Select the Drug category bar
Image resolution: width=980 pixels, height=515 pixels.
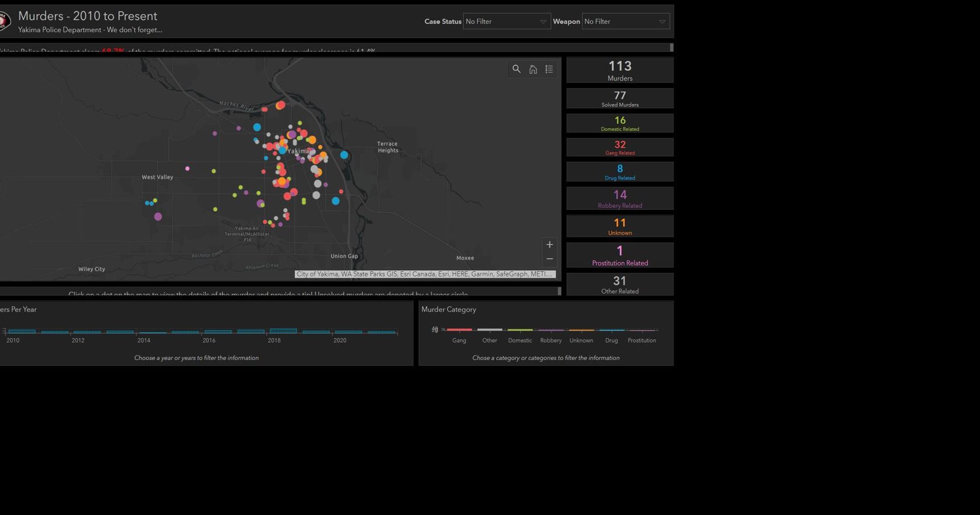point(611,330)
